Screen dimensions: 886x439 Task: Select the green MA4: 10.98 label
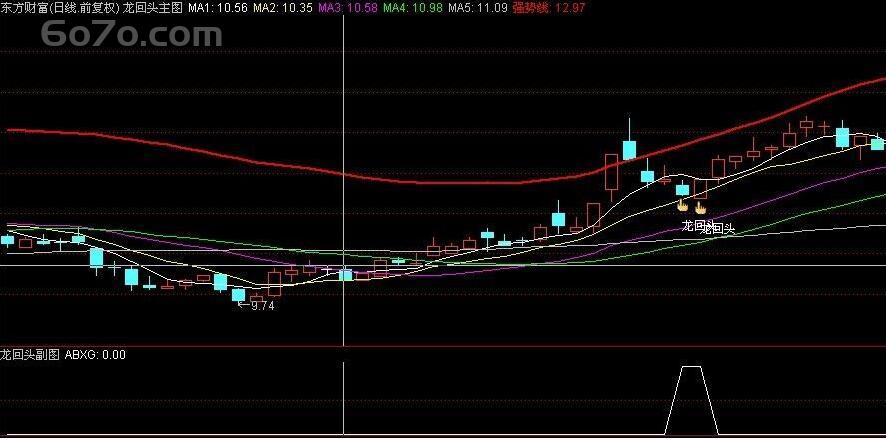tap(413, 8)
